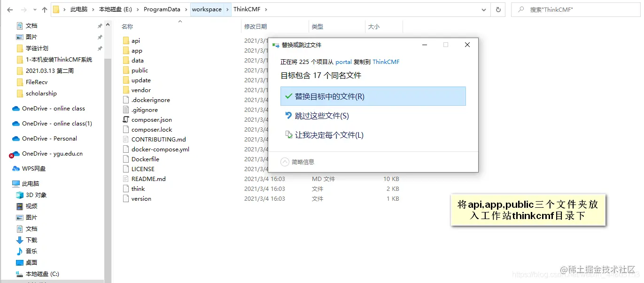Viewport: 644px width, 283px height.
Task: Open OneDrive - Personal entry
Action: [49, 139]
